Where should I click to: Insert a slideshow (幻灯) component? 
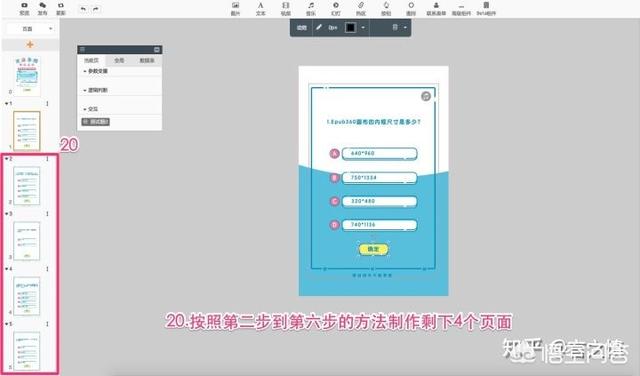tap(336, 9)
